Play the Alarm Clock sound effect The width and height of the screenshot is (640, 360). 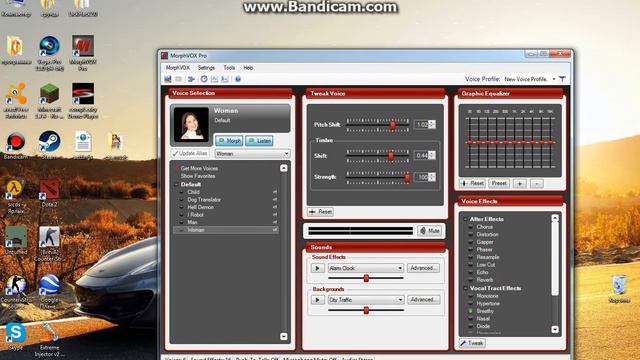click(318, 268)
